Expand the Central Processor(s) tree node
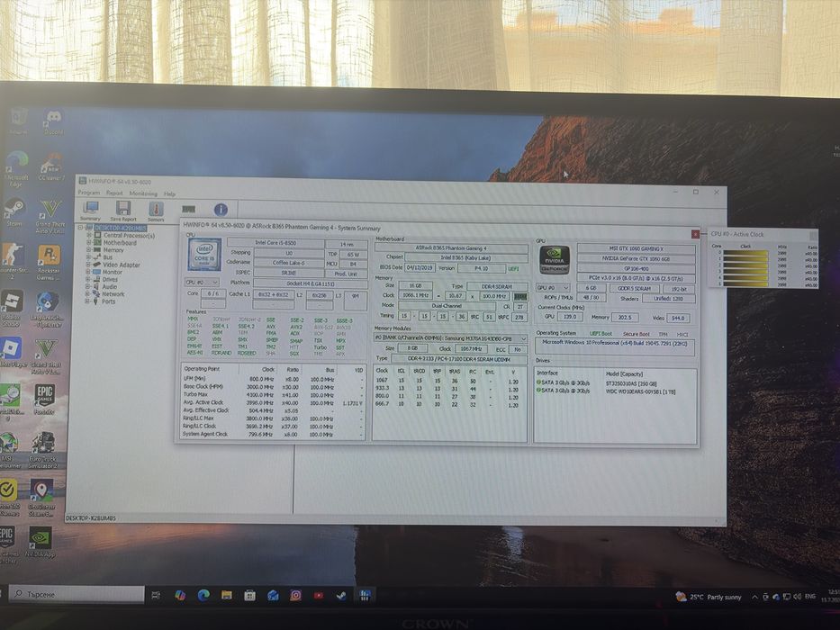Screen dimensions: 840x630 coord(89,235)
